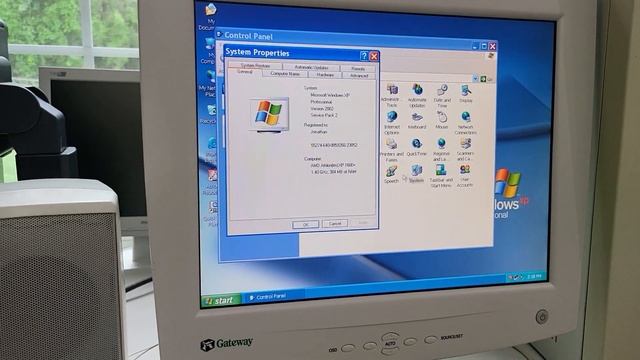Maximize the Control Panel window
The width and height of the screenshot is (640, 360).
[x=484, y=46]
